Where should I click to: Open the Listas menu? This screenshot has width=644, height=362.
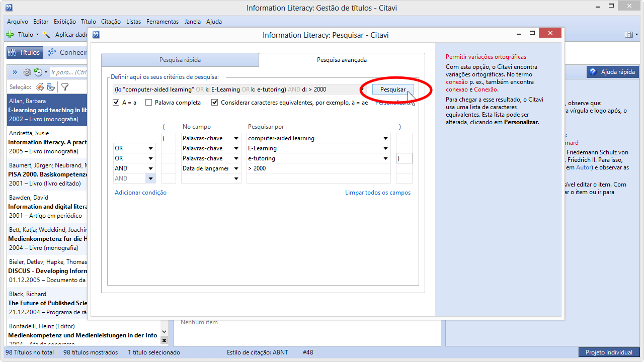(x=134, y=22)
